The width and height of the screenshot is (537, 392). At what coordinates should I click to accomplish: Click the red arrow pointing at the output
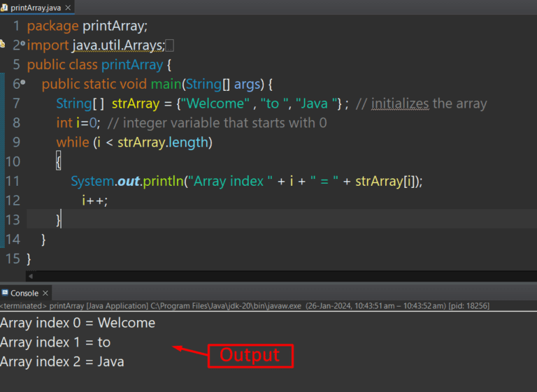pyautogui.click(x=189, y=349)
